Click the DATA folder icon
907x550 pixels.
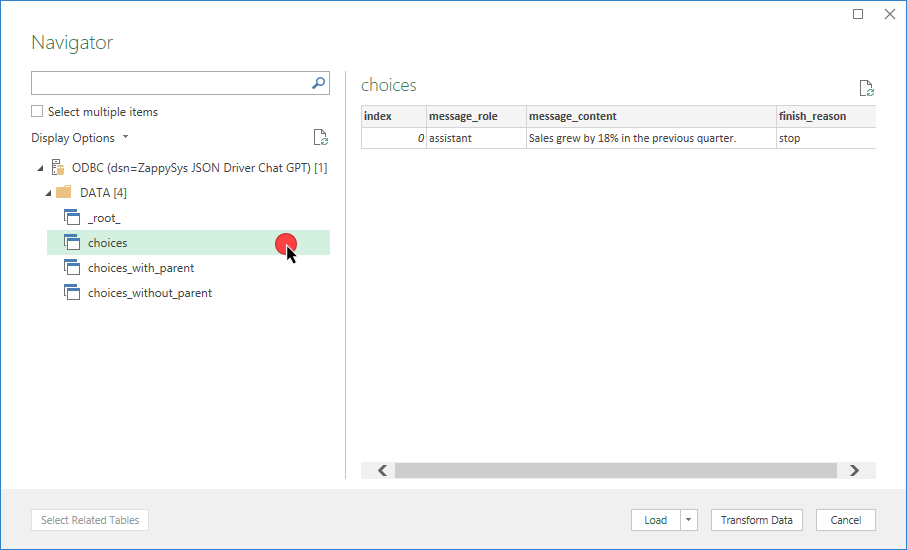(63, 193)
